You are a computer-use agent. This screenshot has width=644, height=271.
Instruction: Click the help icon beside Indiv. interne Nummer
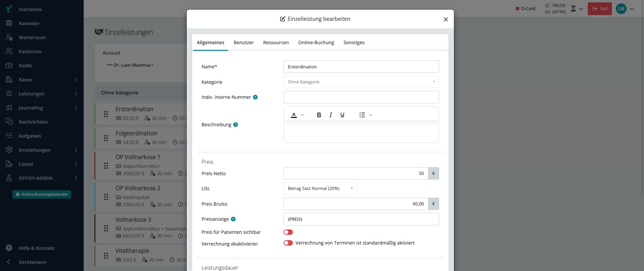tap(255, 97)
